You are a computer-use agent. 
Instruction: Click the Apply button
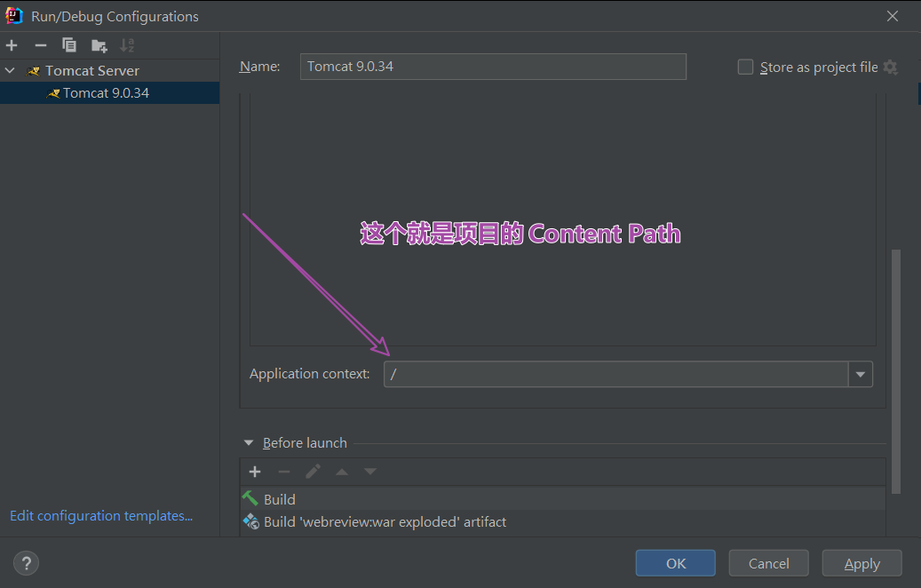coord(861,563)
